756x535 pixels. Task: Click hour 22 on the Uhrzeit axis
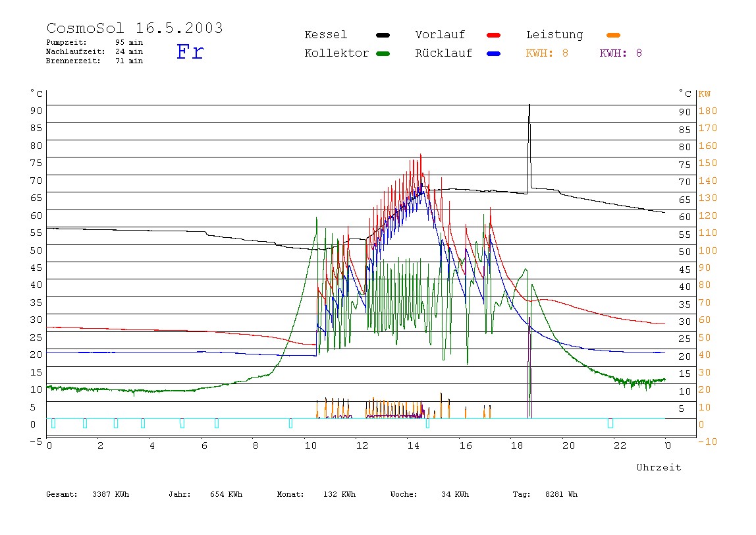coord(620,445)
